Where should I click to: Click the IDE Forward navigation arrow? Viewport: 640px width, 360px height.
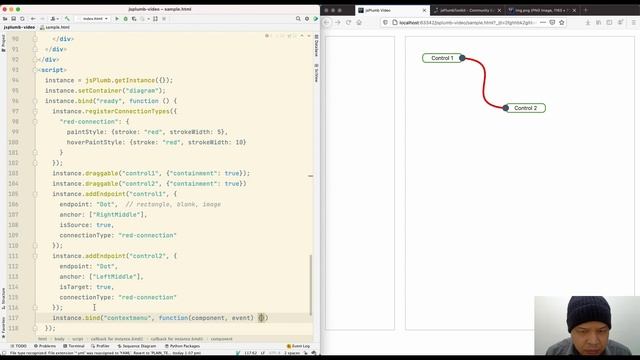click(x=42, y=19)
